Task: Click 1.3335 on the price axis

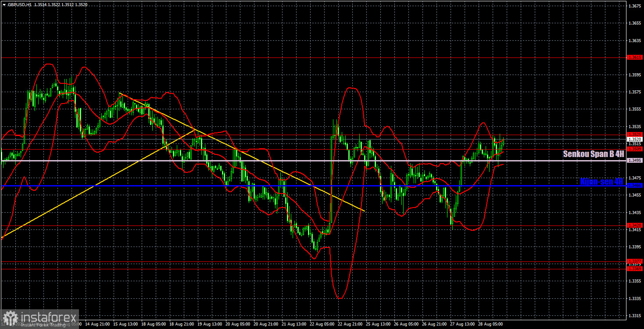Action: pos(635,298)
